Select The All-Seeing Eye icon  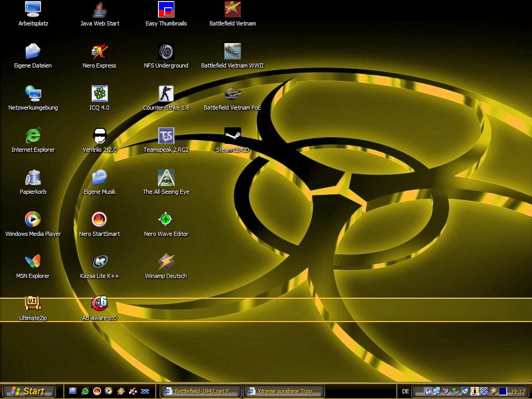[x=166, y=182]
